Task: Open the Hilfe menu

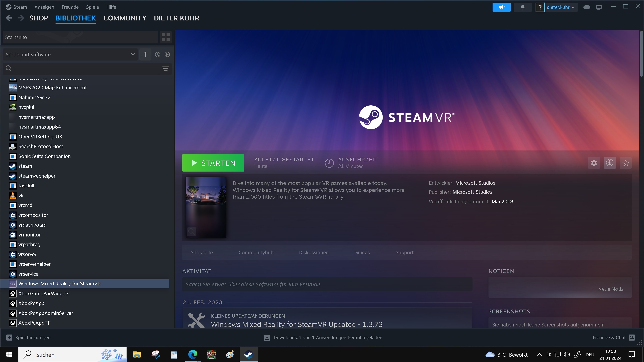Action: [111, 7]
